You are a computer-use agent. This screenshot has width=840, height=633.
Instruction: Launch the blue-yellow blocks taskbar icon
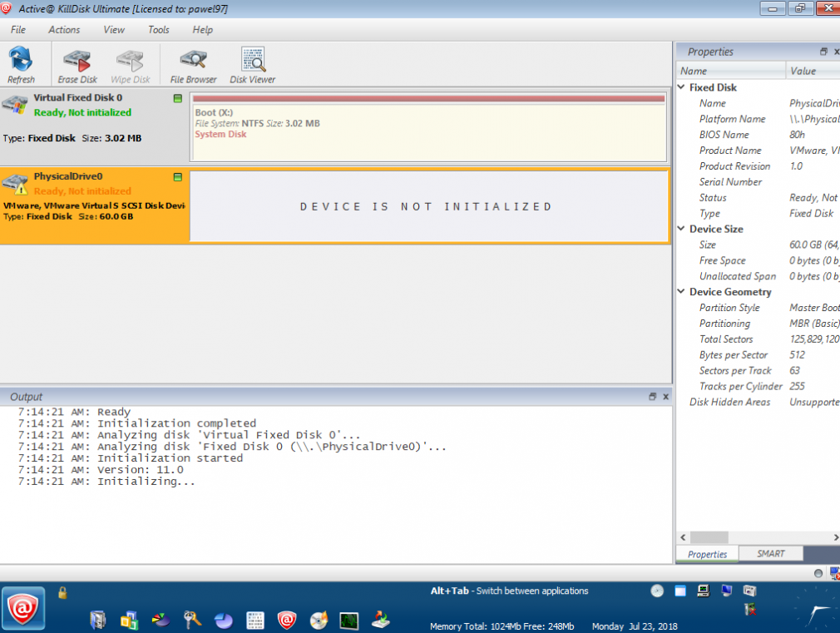(x=129, y=621)
